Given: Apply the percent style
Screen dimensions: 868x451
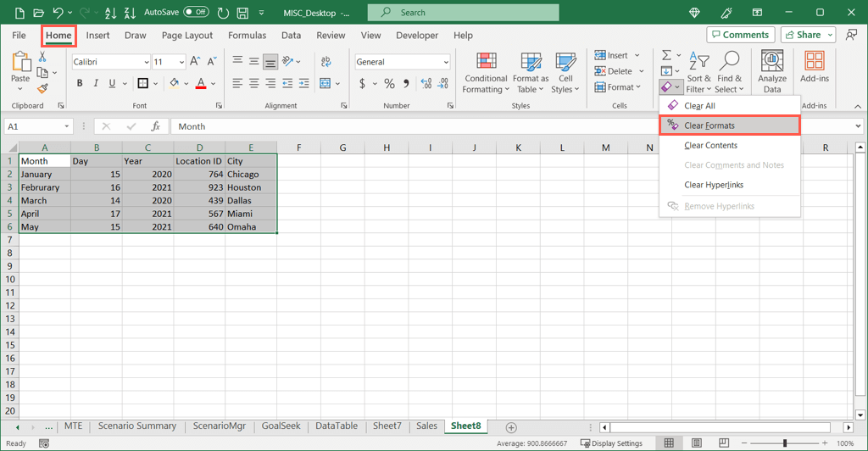Looking at the screenshot, I should click(x=390, y=84).
